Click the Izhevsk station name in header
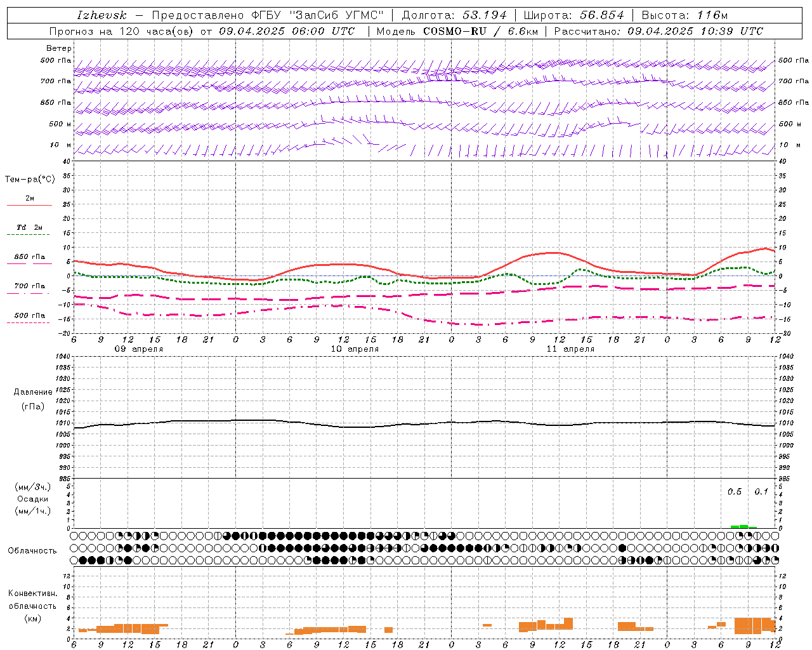The image size is (812, 650). pos(101,15)
